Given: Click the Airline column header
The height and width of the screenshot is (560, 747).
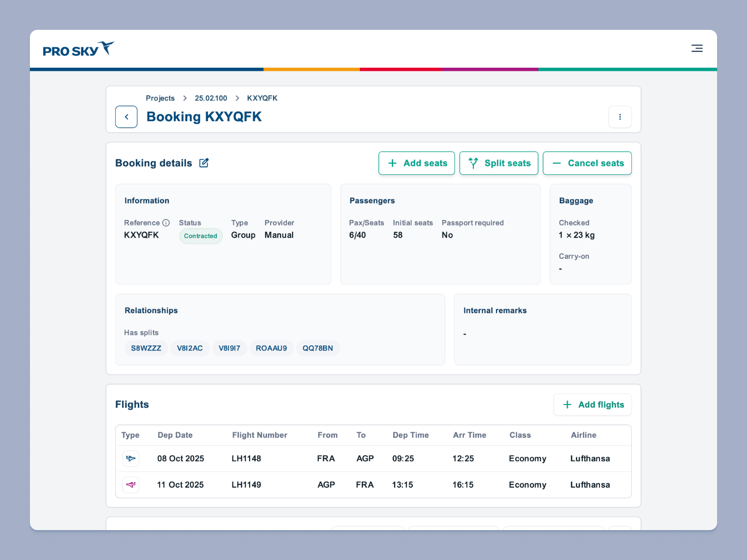Looking at the screenshot, I should [x=584, y=435].
